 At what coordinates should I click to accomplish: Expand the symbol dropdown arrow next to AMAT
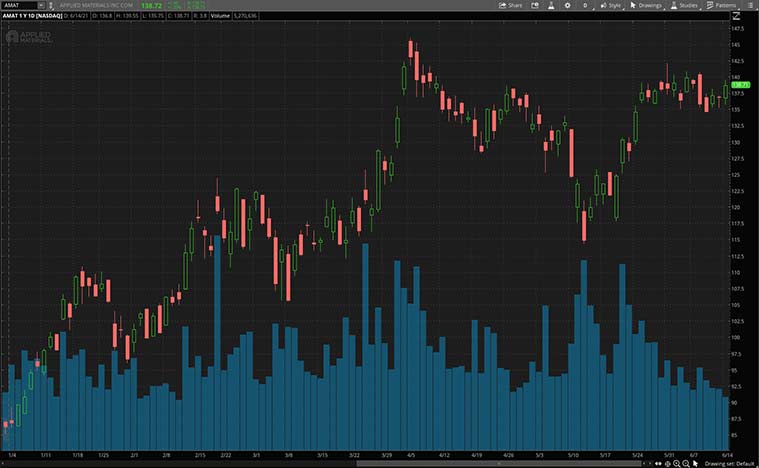[41, 5]
